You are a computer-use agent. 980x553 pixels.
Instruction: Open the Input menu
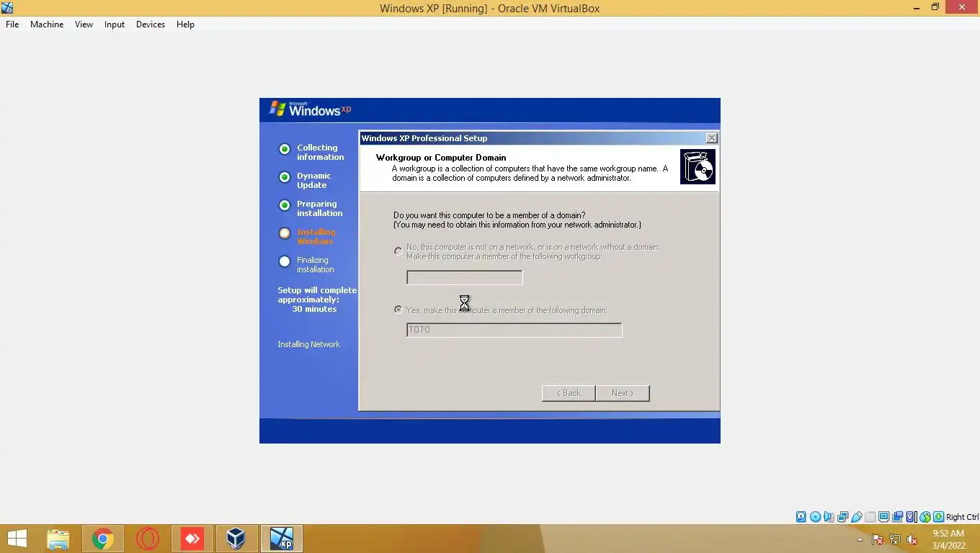tap(114, 24)
